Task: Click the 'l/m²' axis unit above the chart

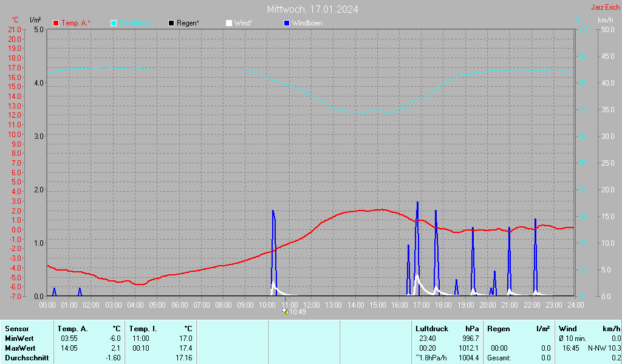Action: (35, 19)
